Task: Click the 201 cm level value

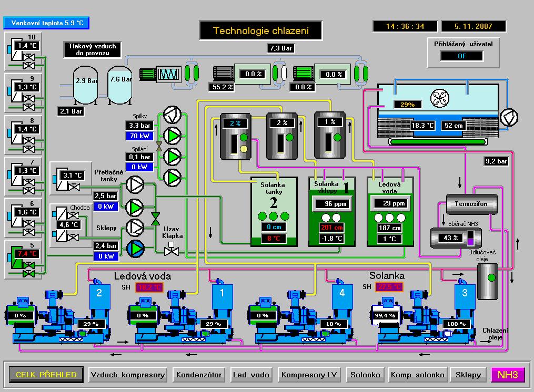Action: click(x=331, y=228)
